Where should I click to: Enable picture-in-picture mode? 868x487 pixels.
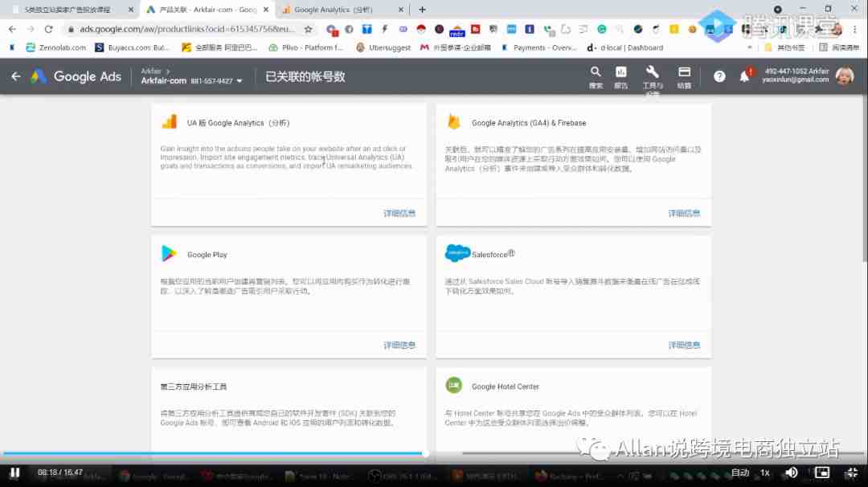(x=822, y=473)
